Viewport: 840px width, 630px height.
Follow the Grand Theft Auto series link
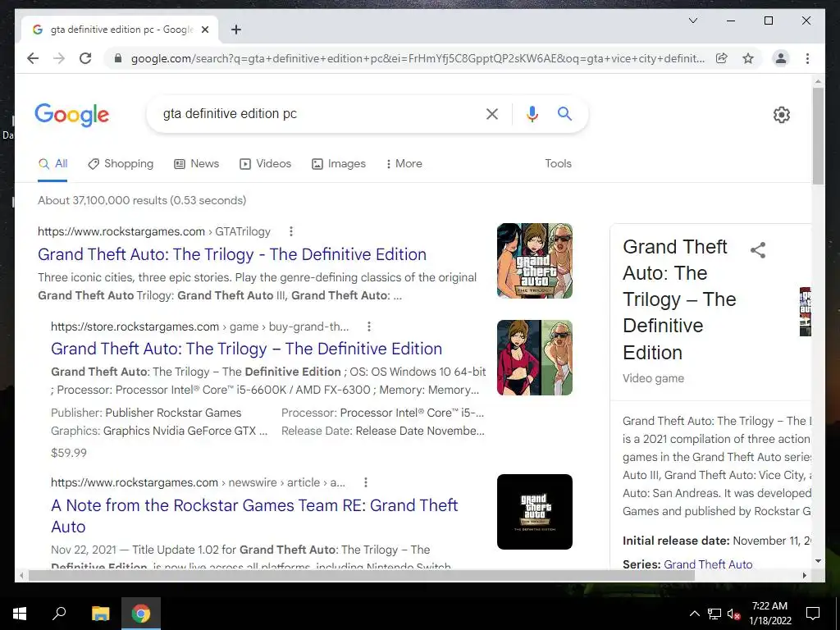pos(708,564)
